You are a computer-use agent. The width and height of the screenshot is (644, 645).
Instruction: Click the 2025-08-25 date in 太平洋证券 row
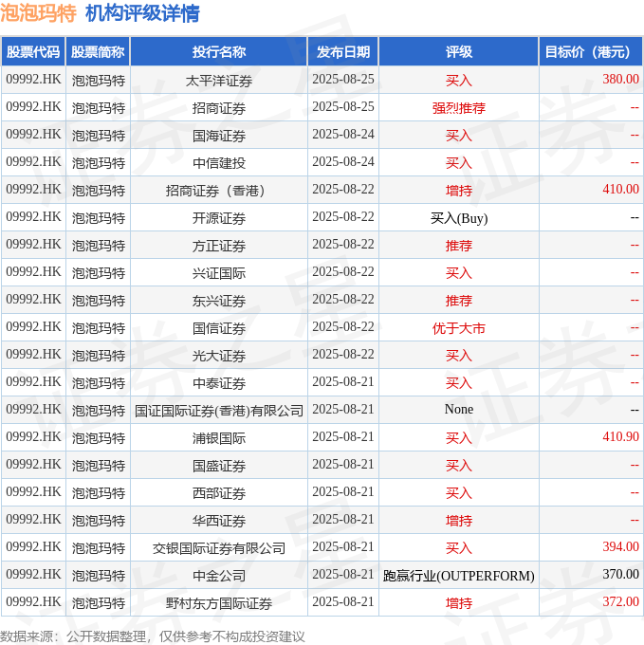[343, 79]
